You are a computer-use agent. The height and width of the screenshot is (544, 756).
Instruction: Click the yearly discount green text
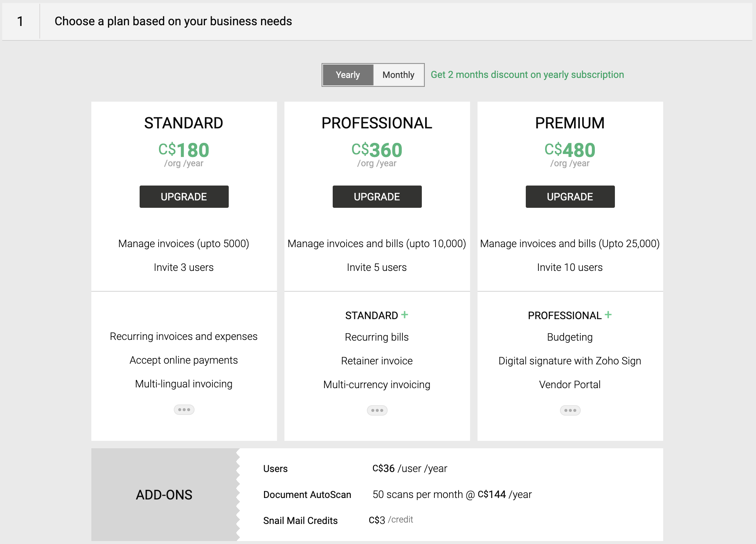527,75
